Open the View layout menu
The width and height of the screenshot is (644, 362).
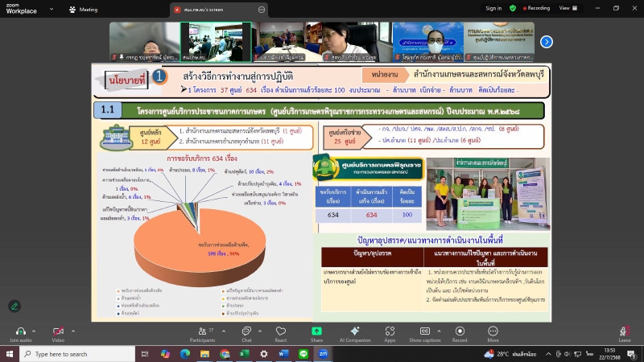coord(567,8)
